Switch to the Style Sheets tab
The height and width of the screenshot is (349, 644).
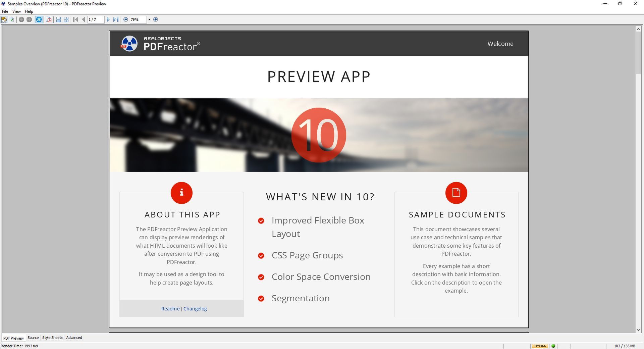point(52,338)
